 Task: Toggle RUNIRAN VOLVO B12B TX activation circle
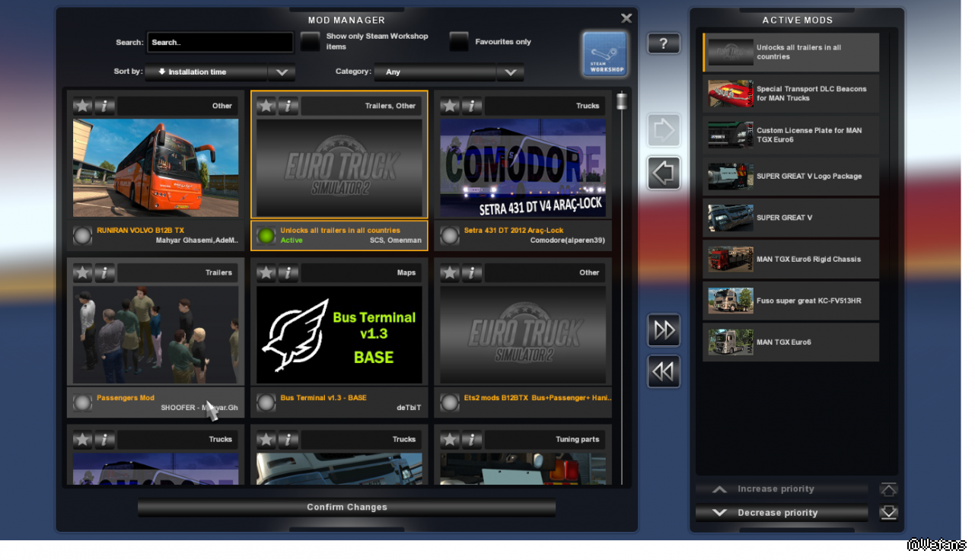click(x=83, y=236)
